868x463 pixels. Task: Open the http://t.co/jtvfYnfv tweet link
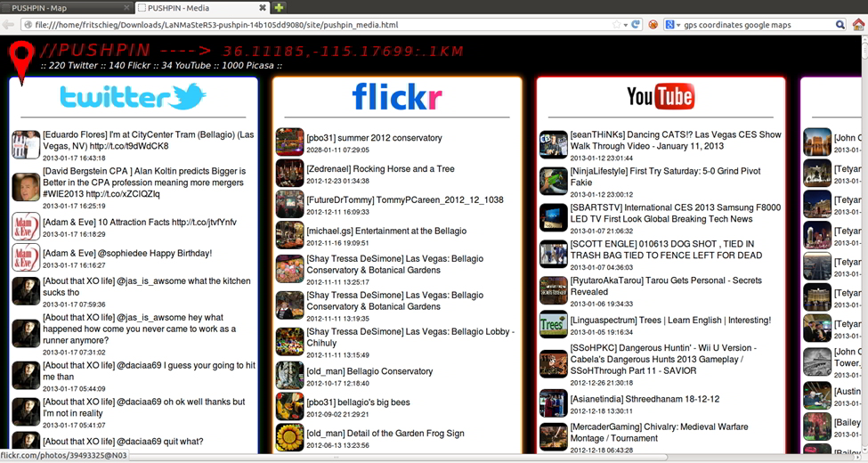[204, 222]
